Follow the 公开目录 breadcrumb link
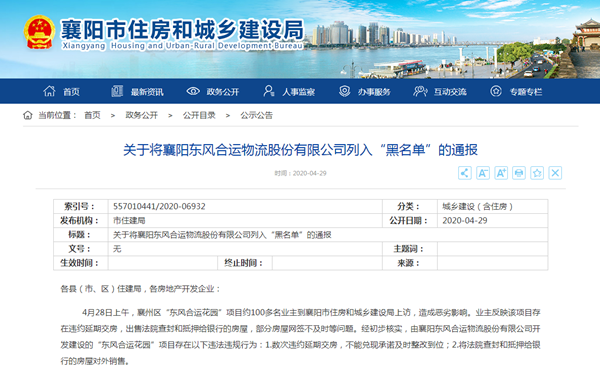This screenshot has height=370, width=600. point(199,115)
